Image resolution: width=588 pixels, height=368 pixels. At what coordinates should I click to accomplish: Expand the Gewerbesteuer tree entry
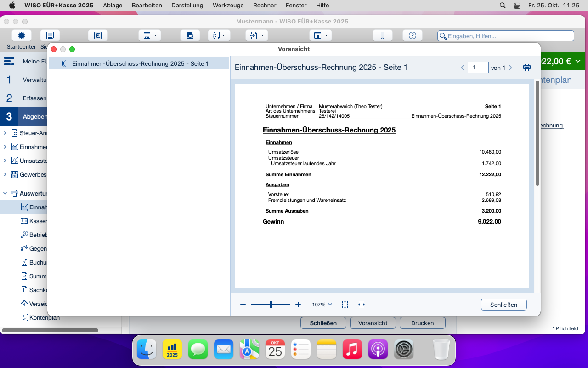5,175
